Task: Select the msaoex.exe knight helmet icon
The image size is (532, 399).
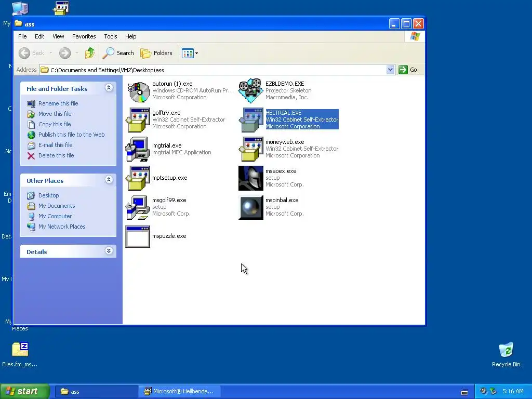Action: [251, 178]
